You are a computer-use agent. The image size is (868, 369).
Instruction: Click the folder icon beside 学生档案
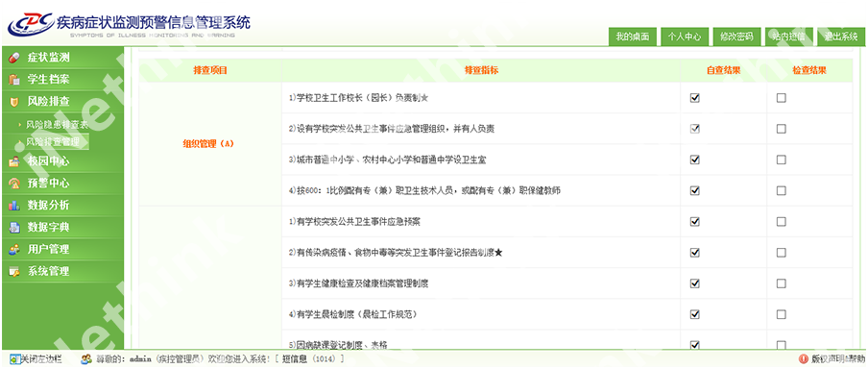[x=14, y=80]
